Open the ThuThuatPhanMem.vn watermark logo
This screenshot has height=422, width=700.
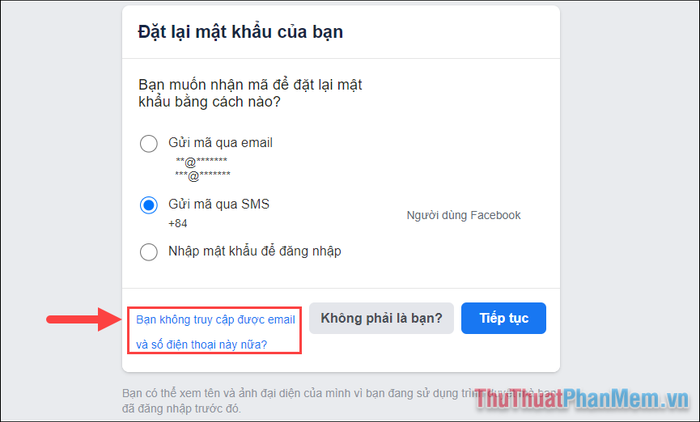pyautogui.click(x=583, y=398)
